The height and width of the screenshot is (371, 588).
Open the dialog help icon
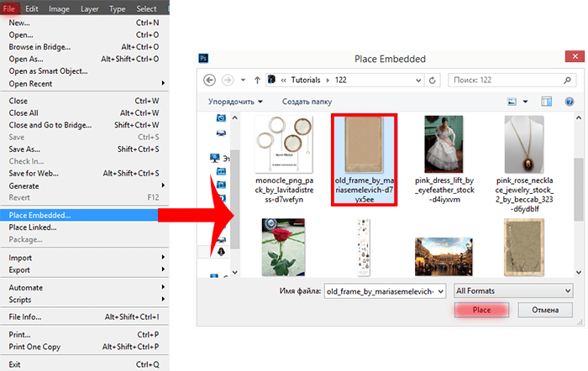coord(570,102)
